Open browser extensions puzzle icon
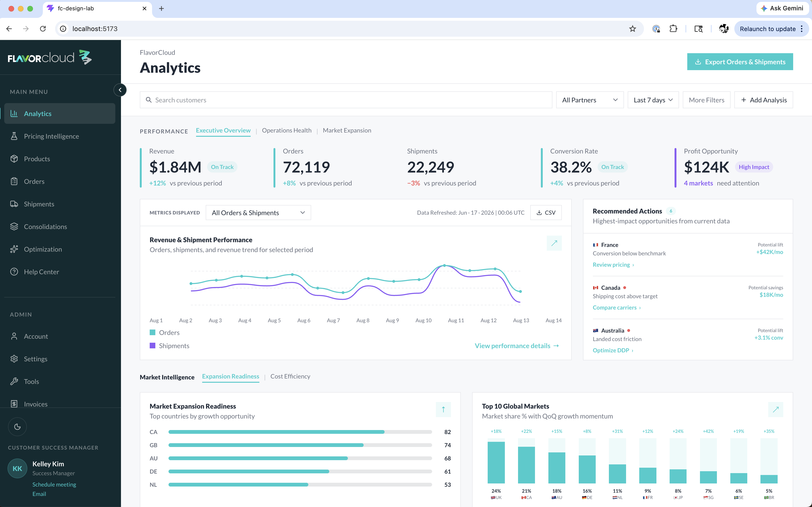The width and height of the screenshot is (812, 507). click(673, 29)
